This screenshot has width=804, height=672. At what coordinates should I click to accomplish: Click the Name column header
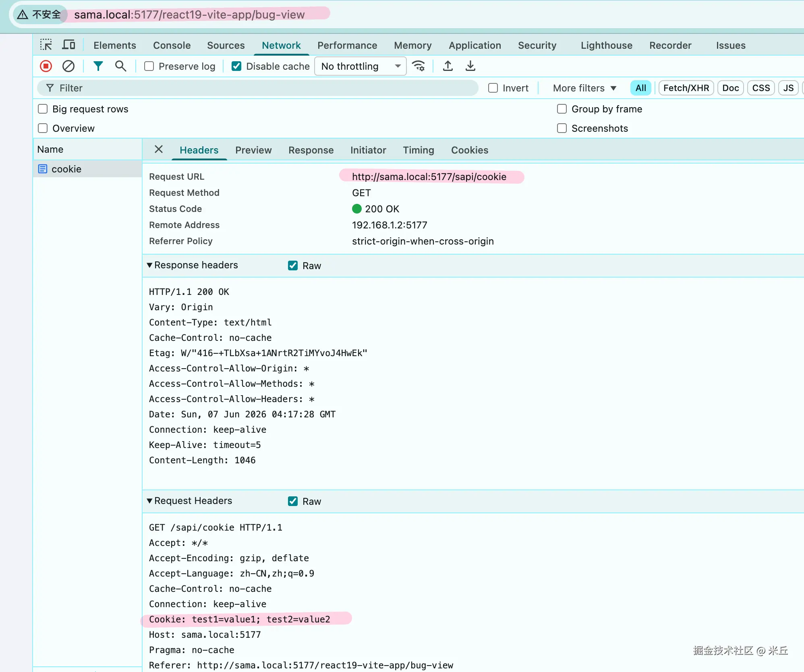(87, 149)
